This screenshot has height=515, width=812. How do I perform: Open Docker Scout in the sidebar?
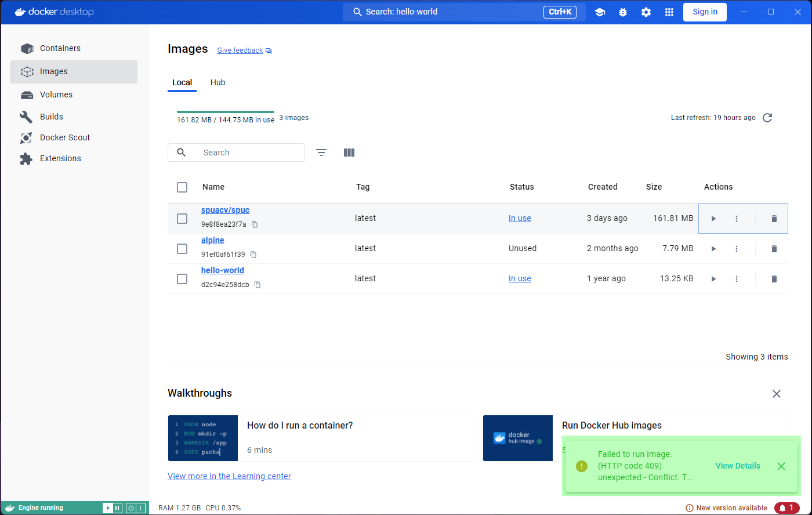(x=74, y=137)
